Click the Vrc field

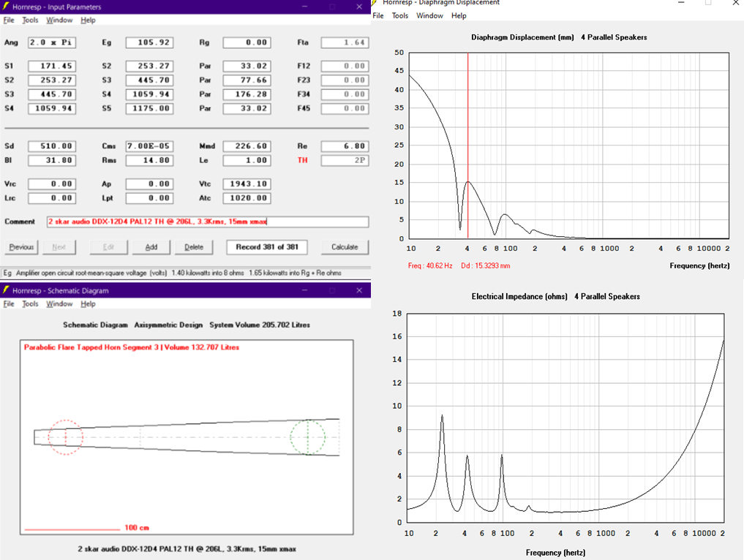(x=52, y=184)
